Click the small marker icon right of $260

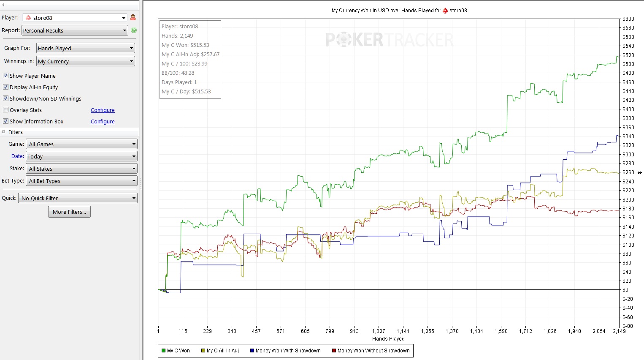(x=639, y=172)
